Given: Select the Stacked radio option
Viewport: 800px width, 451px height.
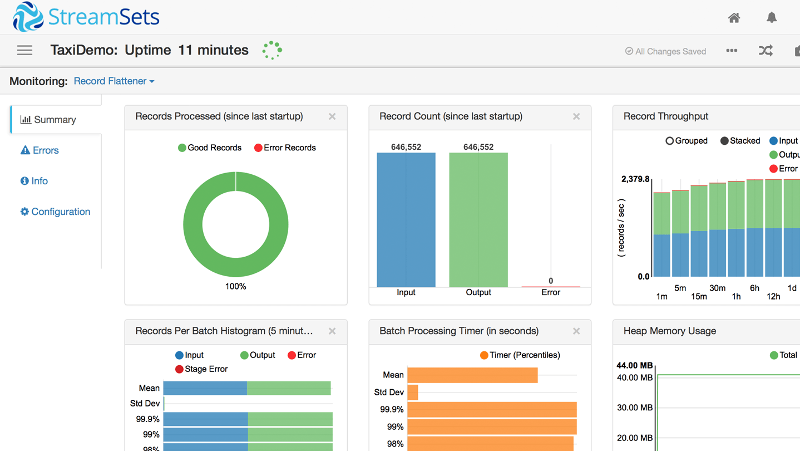Looking at the screenshot, I should click(x=724, y=141).
